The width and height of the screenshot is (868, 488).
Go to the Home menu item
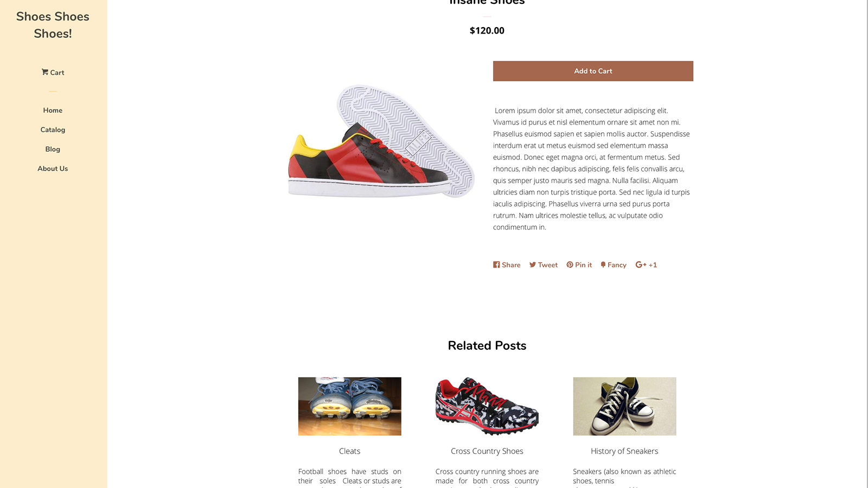click(x=53, y=110)
